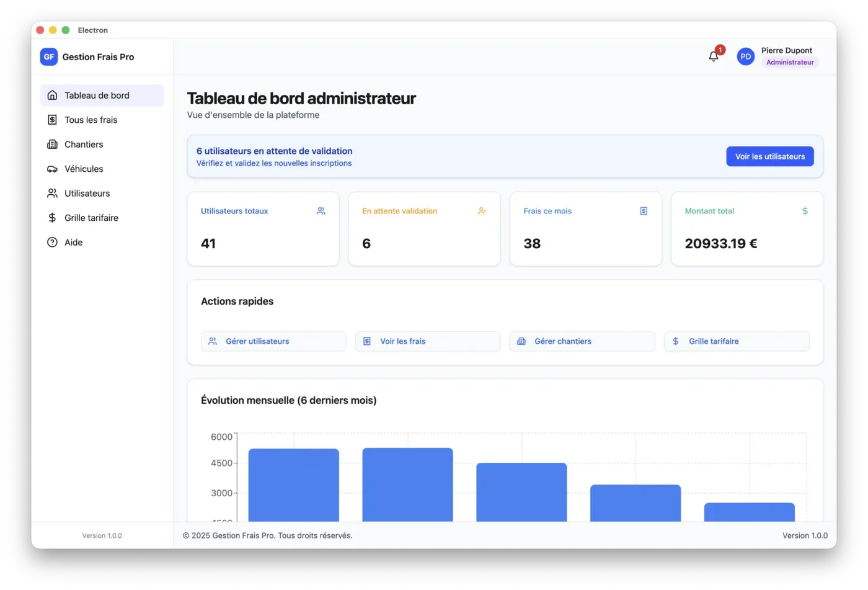Open the Montant total card

(747, 229)
